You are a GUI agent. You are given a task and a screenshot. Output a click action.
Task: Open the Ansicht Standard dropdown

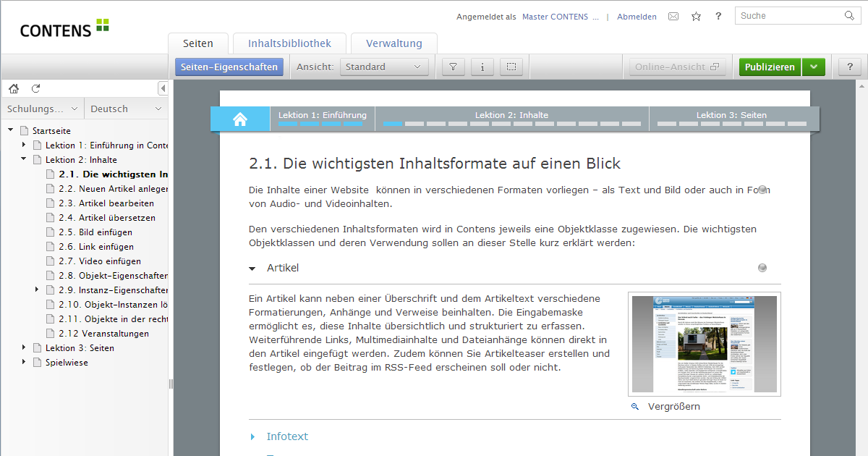[384, 67]
